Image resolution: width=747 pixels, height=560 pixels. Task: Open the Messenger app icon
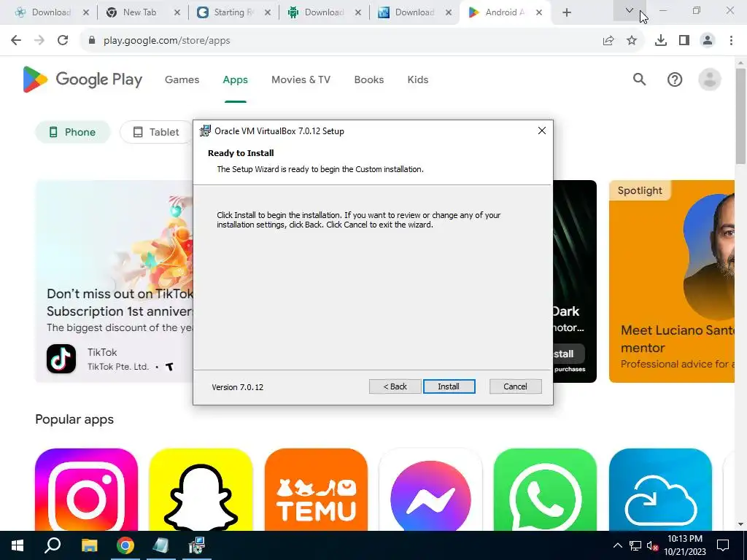[430, 489]
